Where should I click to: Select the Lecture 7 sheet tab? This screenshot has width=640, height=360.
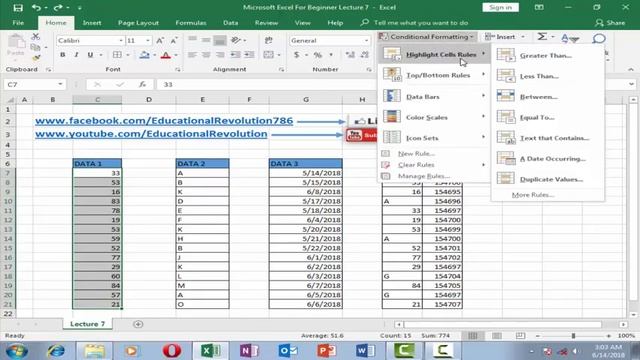(x=87, y=324)
